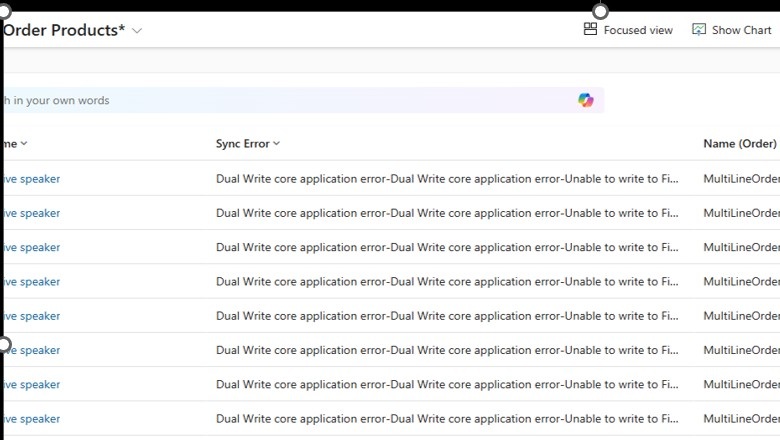Click the MultiLineOrder cell in eighth row
Screen dimensions: 780x440
point(741,419)
